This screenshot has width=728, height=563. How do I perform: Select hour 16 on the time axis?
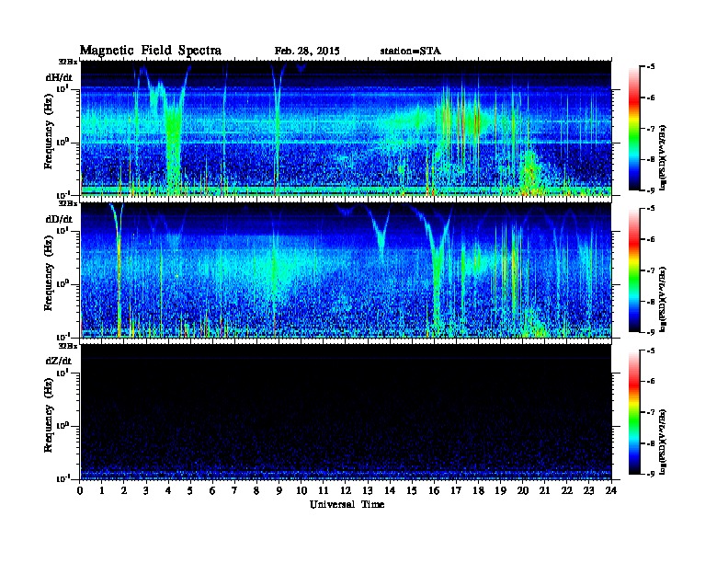click(x=434, y=491)
